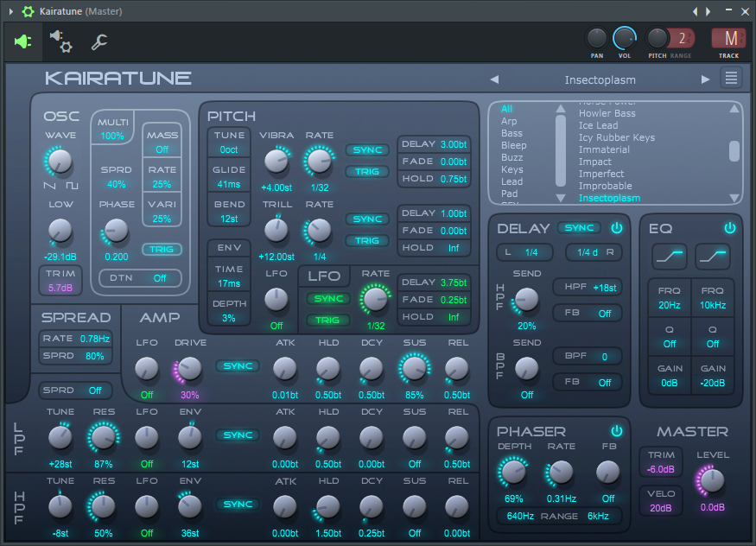Image resolution: width=756 pixels, height=546 pixels.
Task: Click the Master LEVEL knob
Action: [x=712, y=480]
